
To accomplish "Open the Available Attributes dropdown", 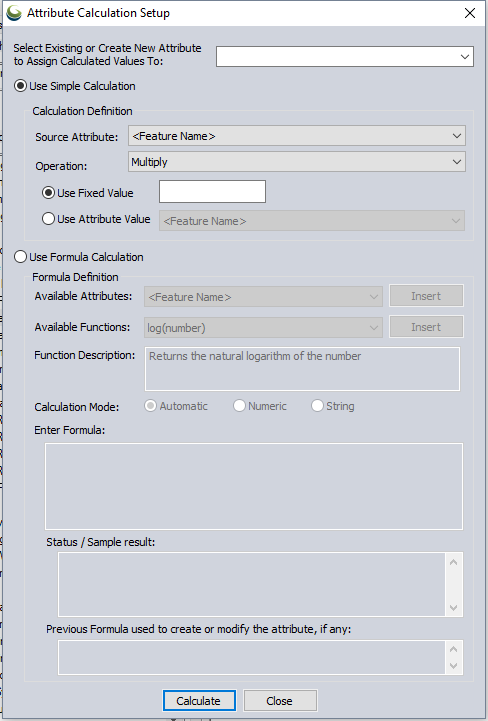I will (x=263, y=297).
